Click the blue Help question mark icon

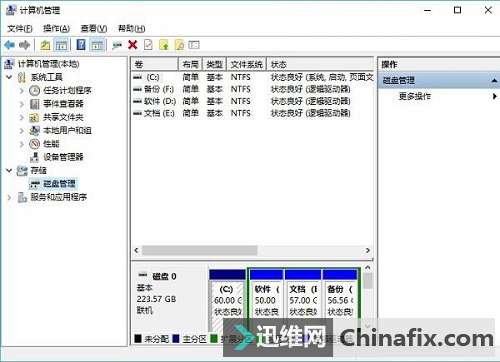coord(81,45)
